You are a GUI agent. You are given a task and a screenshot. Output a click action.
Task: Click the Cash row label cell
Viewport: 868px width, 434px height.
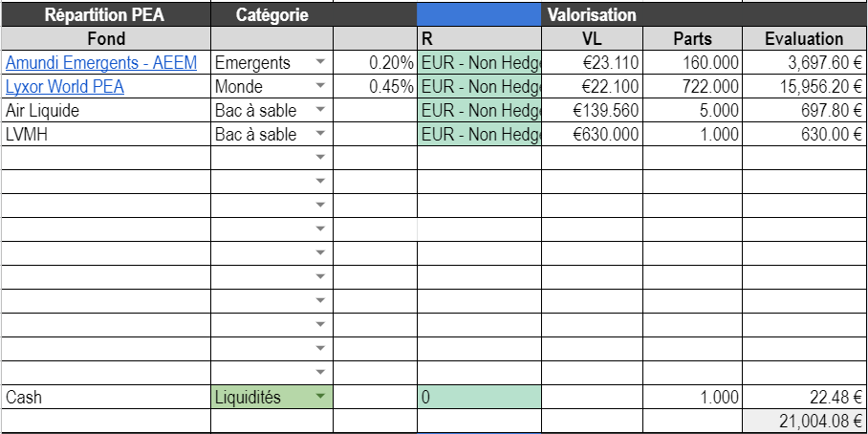coord(105,397)
